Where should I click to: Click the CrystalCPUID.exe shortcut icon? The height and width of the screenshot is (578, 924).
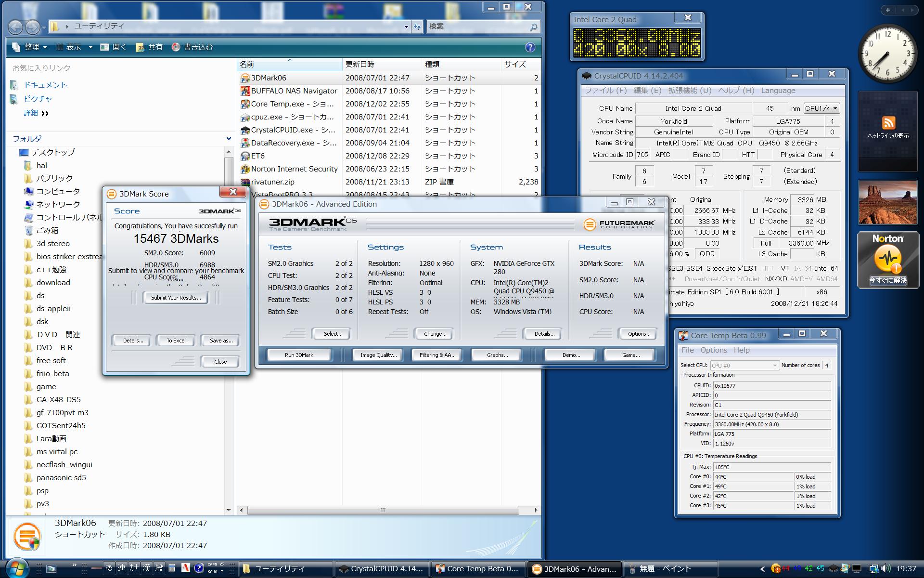click(245, 130)
